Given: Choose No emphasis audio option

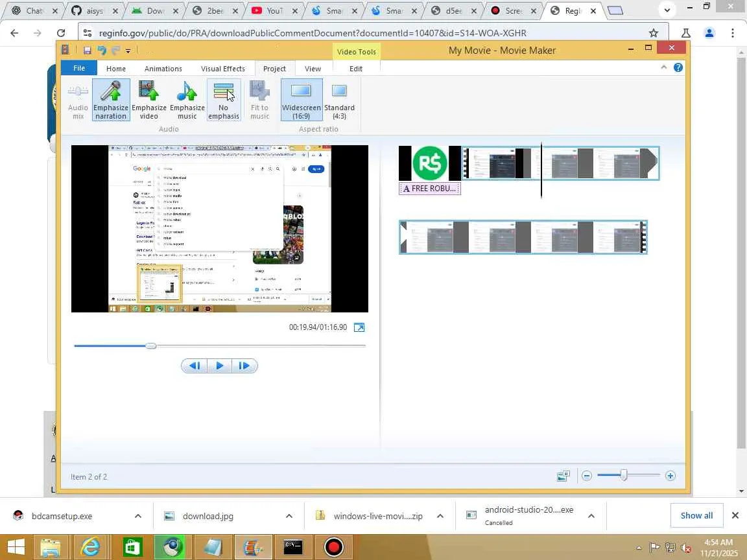Looking at the screenshot, I should pyautogui.click(x=224, y=100).
